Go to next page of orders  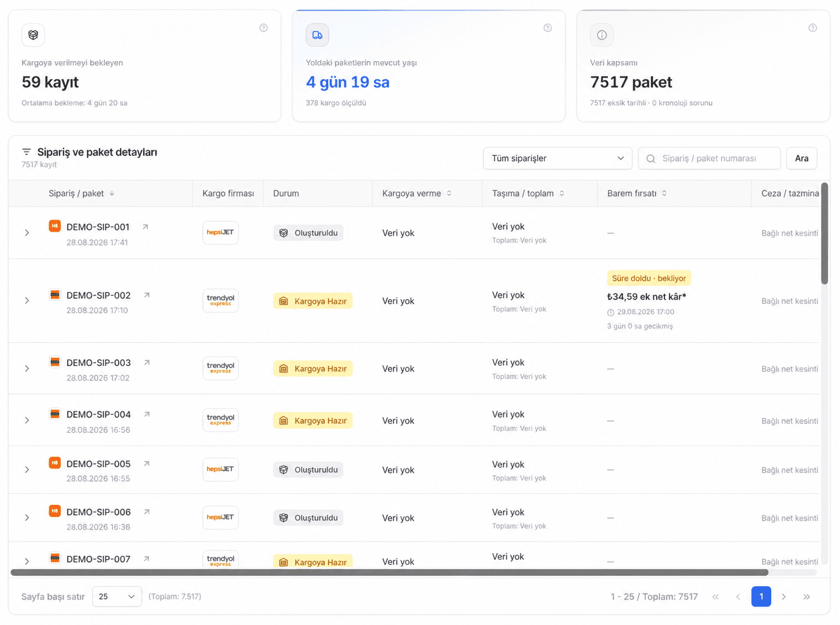784,597
